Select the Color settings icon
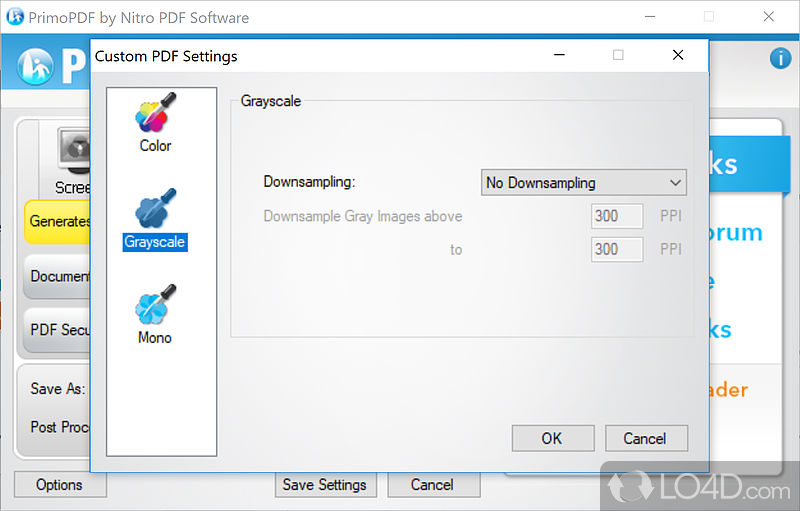800x511 pixels. point(156,112)
